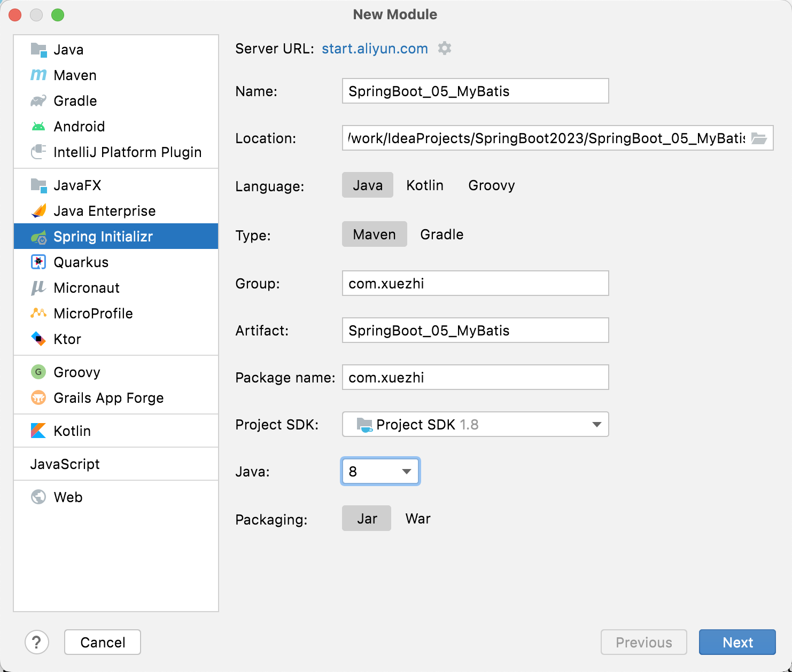Choose Gradle build type
The image size is (792, 672).
442,235
